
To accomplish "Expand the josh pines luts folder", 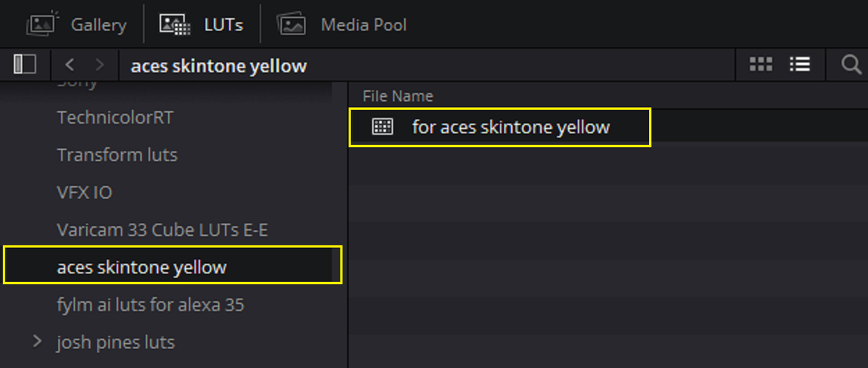I will click(37, 342).
